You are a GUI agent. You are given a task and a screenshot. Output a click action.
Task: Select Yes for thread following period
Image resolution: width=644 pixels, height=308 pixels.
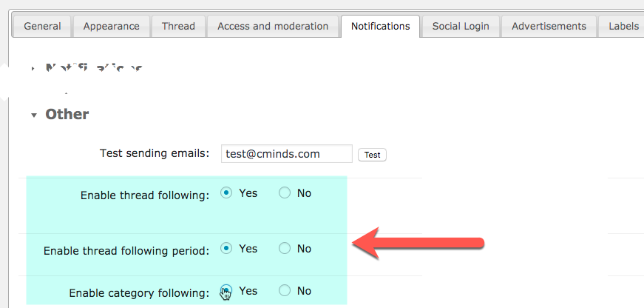226,248
